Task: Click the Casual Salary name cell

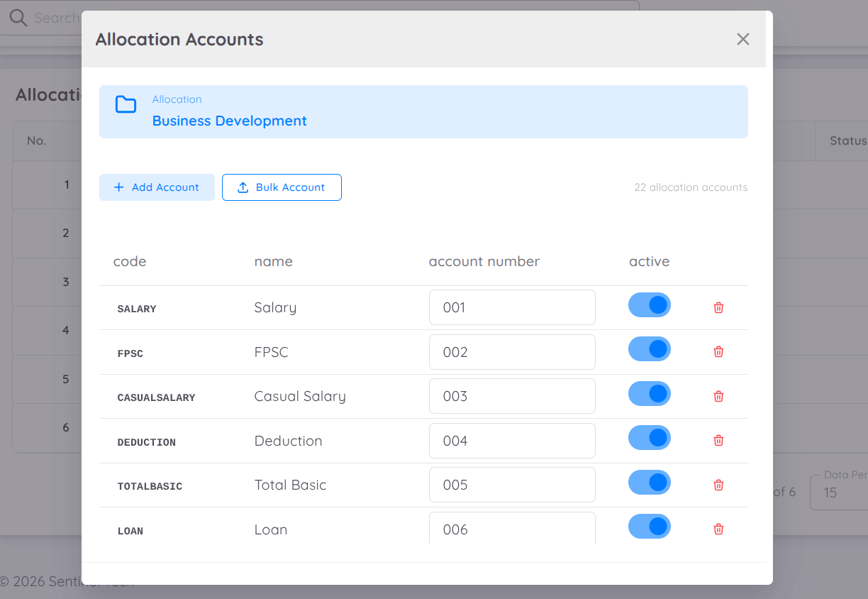Action: click(x=300, y=396)
